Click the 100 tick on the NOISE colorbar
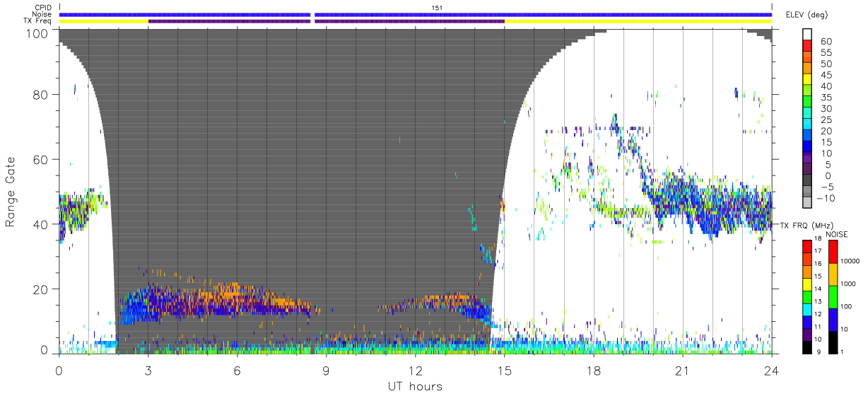Viewport: 868px width, 401px height. [847, 306]
